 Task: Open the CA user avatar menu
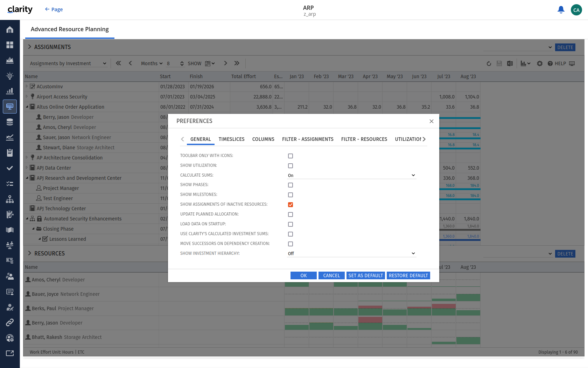coord(576,10)
